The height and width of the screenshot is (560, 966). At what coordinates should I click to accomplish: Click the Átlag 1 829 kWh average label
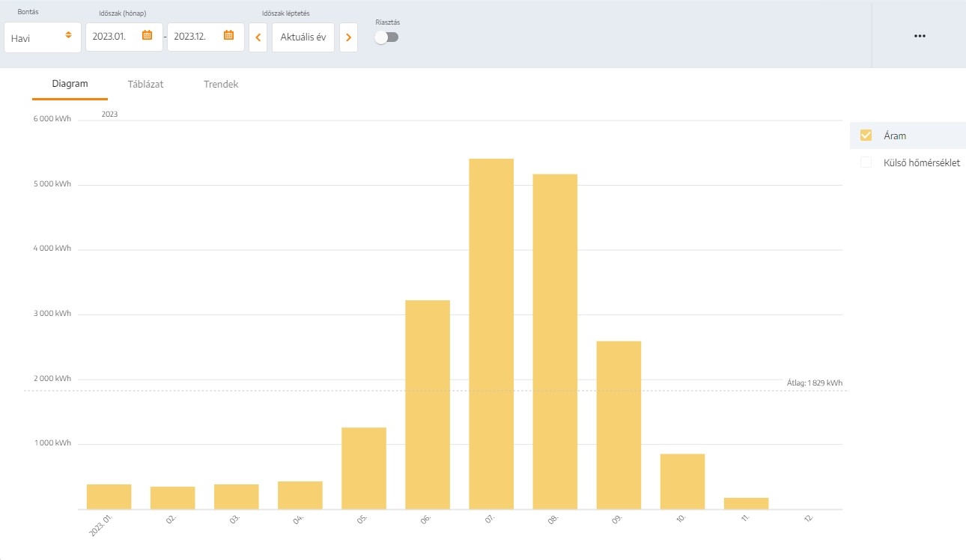pyautogui.click(x=814, y=383)
